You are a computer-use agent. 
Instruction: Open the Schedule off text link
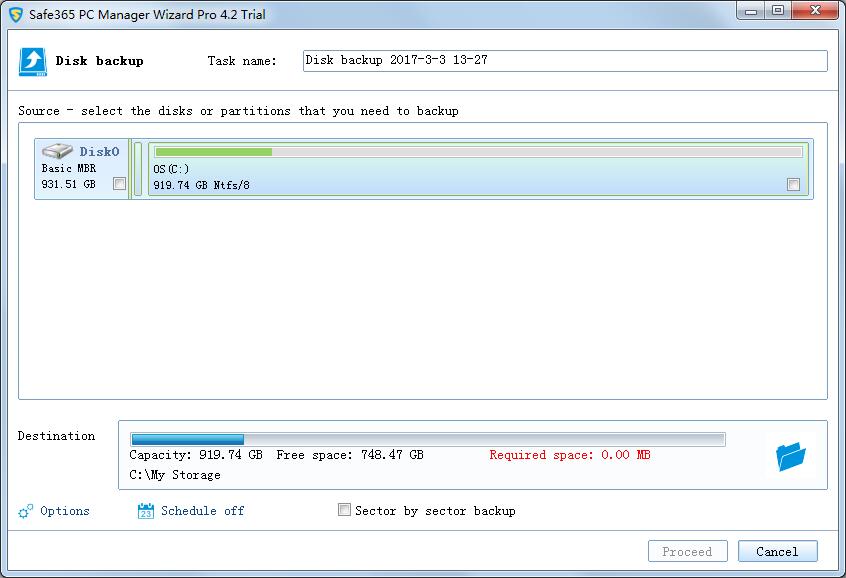tap(203, 511)
